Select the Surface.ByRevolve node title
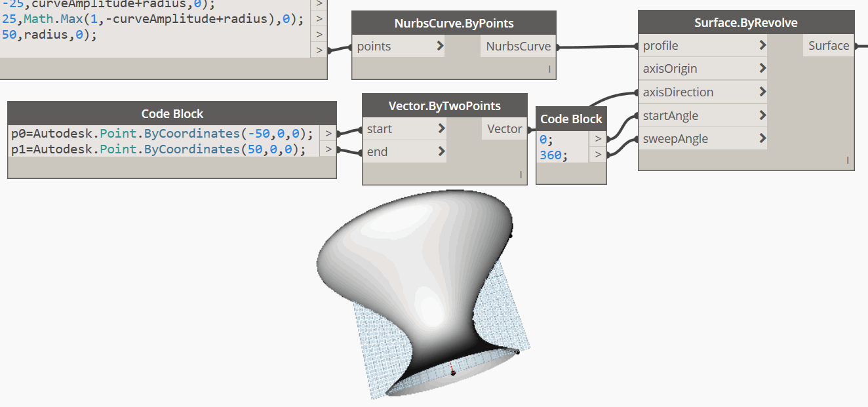The image size is (868, 407). 745,23
